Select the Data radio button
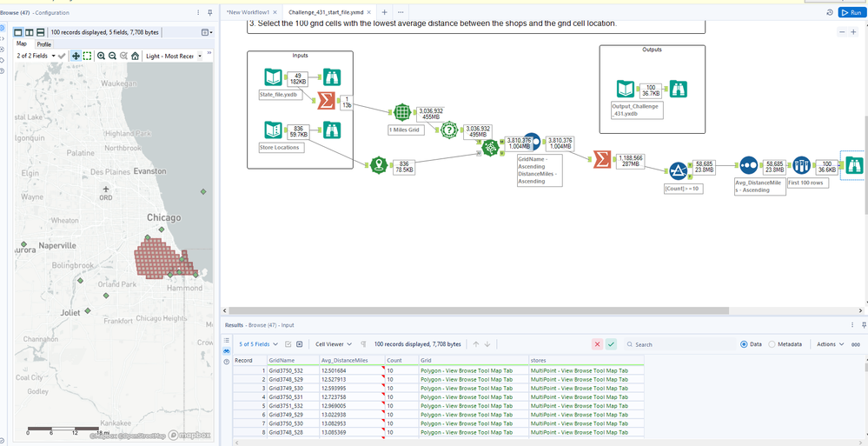Viewport: 868px width, 446px height. coord(744,344)
